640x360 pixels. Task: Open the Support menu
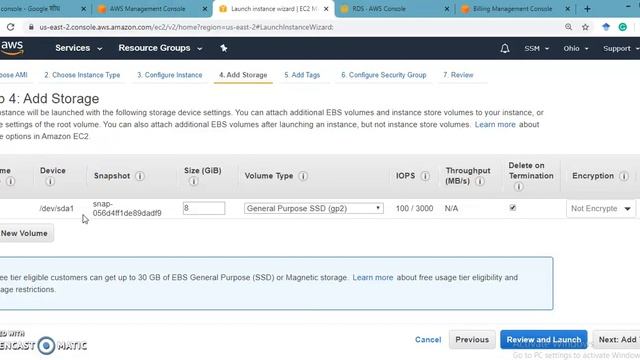[x=621, y=49]
